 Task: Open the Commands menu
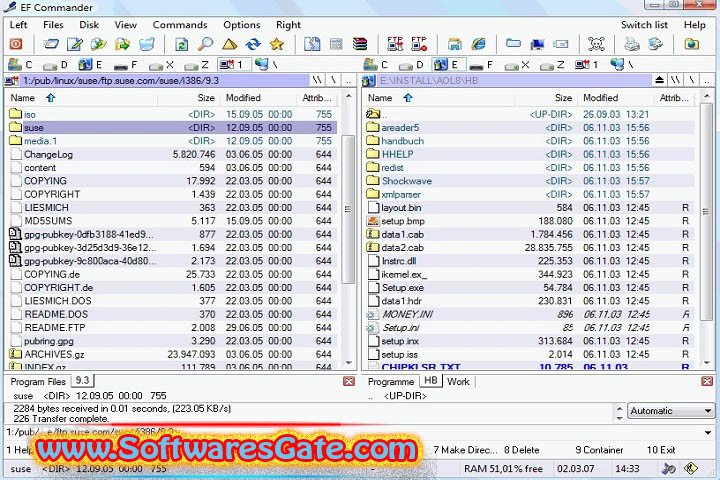point(180,25)
